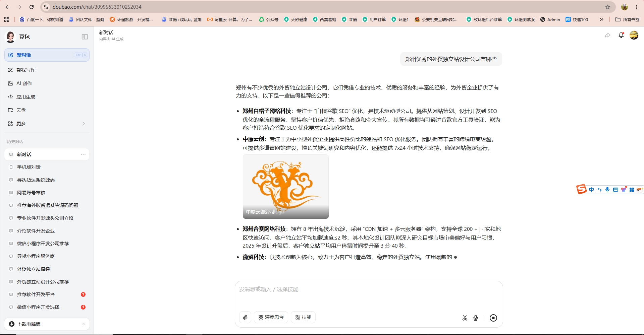Enable 深度思考 mode in the input bar

271,317
